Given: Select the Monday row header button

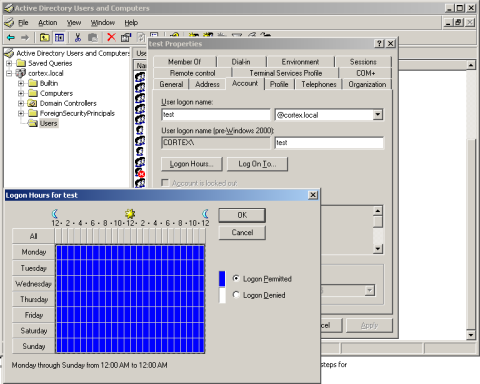Looking at the screenshot, I should [x=33, y=252].
